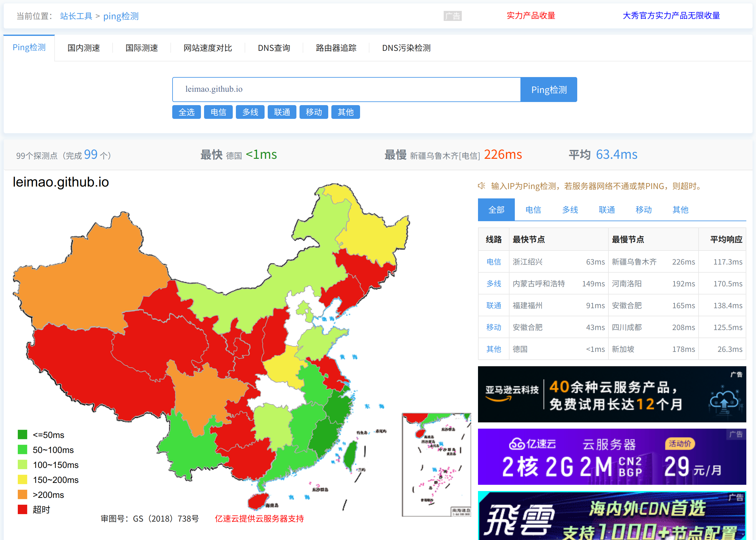
Task: Open the South China Sea inset map
Action: [436, 465]
